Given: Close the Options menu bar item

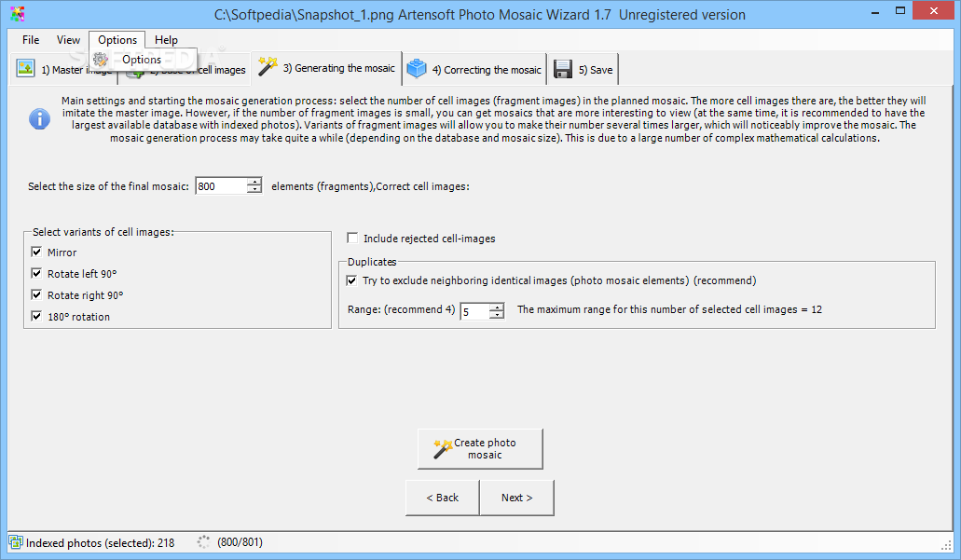Looking at the screenshot, I should 117,40.
